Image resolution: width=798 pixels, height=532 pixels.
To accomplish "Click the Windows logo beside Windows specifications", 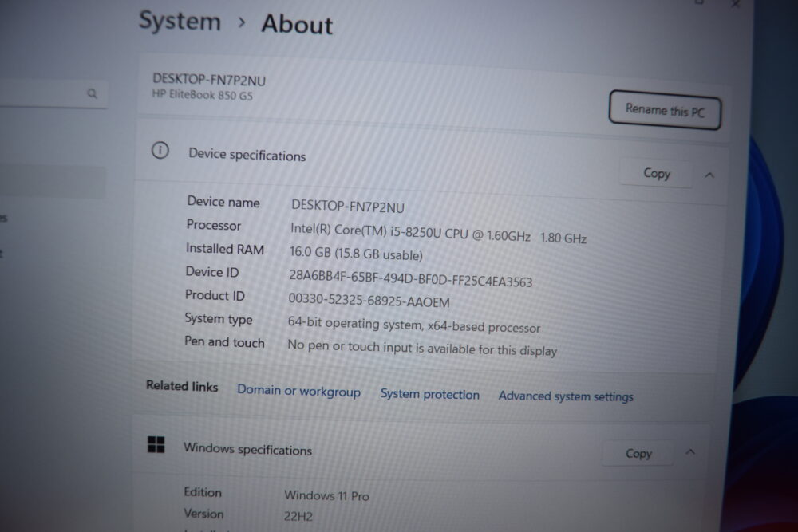I will [156, 444].
